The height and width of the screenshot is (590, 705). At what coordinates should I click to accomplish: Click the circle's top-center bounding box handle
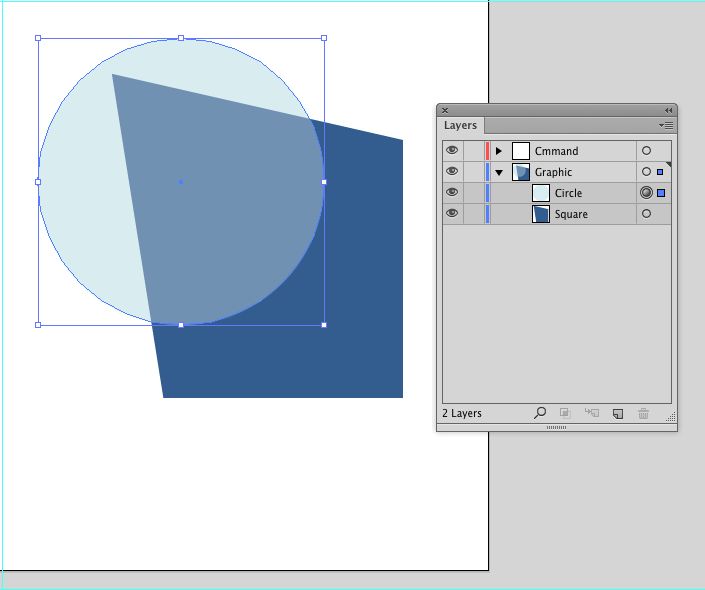click(181, 38)
